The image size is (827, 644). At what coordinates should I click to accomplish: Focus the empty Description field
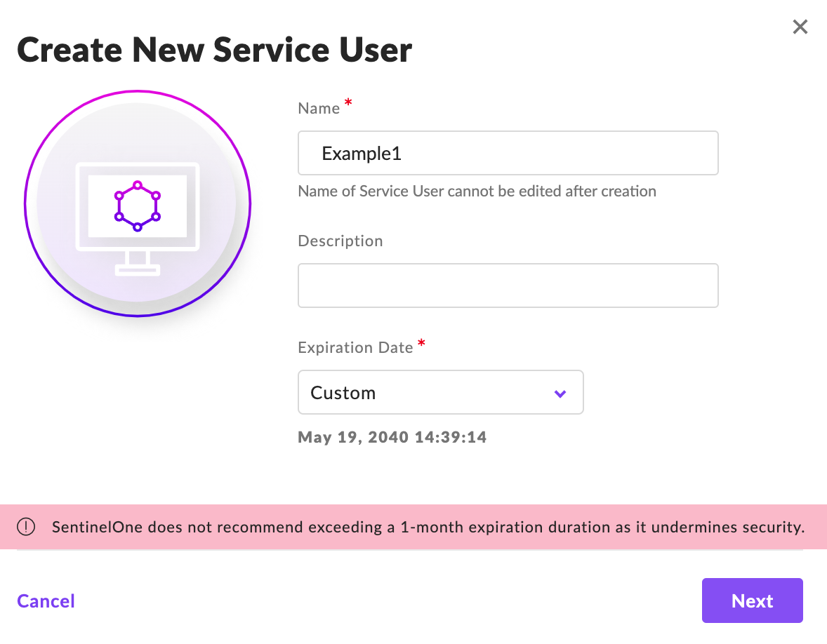tap(508, 286)
